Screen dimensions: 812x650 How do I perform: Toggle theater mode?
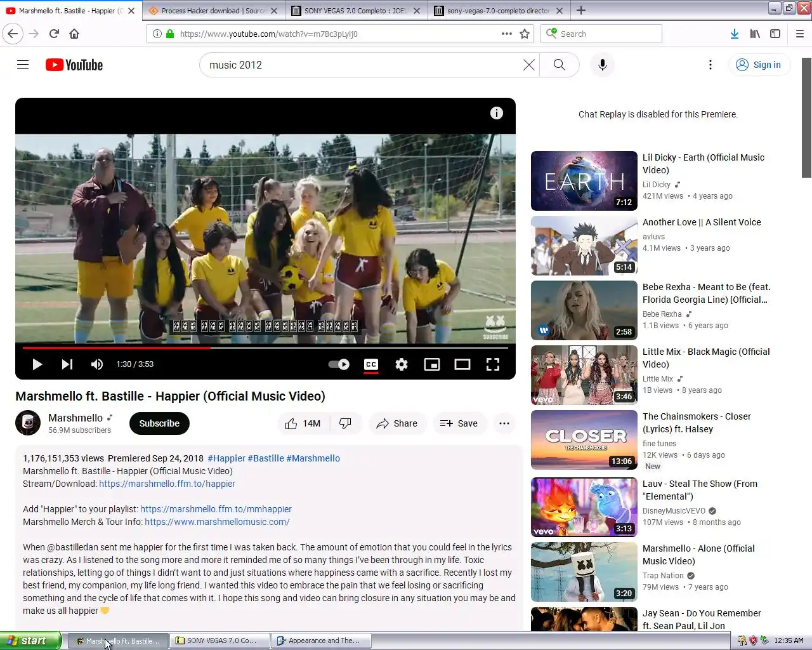coord(462,364)
